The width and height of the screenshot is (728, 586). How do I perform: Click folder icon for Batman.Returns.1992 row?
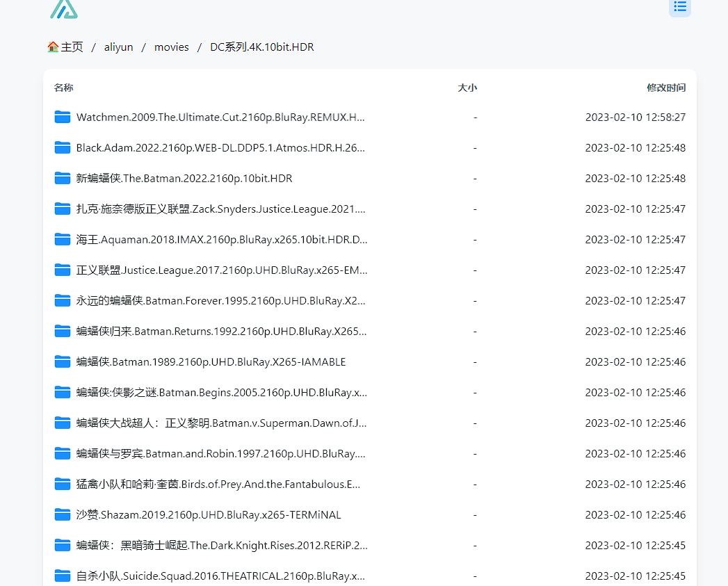62,332
